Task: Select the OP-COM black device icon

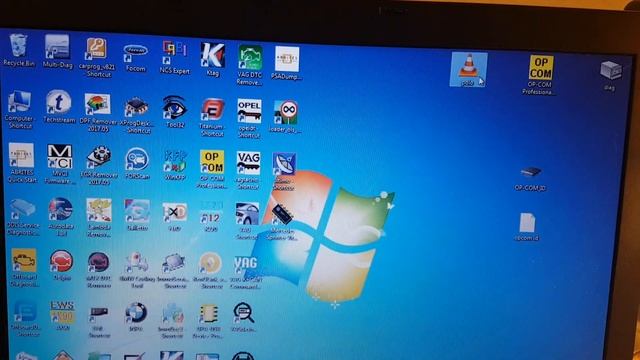Action: pos(531,172)
